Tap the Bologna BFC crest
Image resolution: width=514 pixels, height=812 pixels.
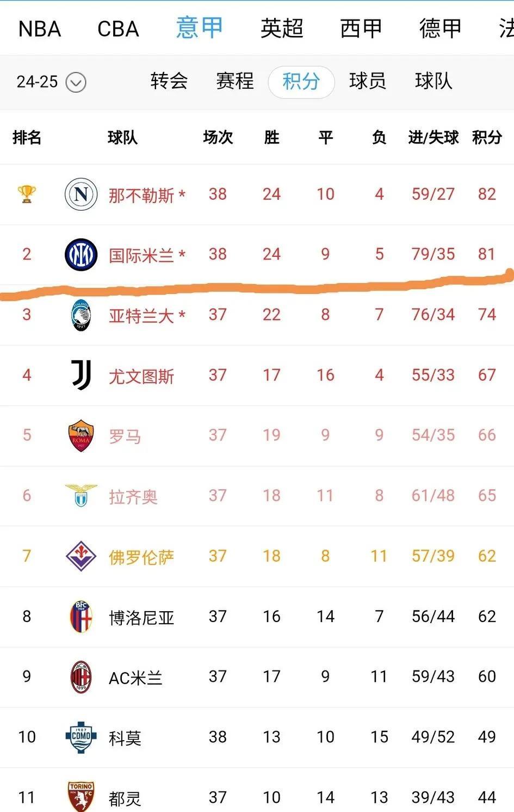pos(81,616)
